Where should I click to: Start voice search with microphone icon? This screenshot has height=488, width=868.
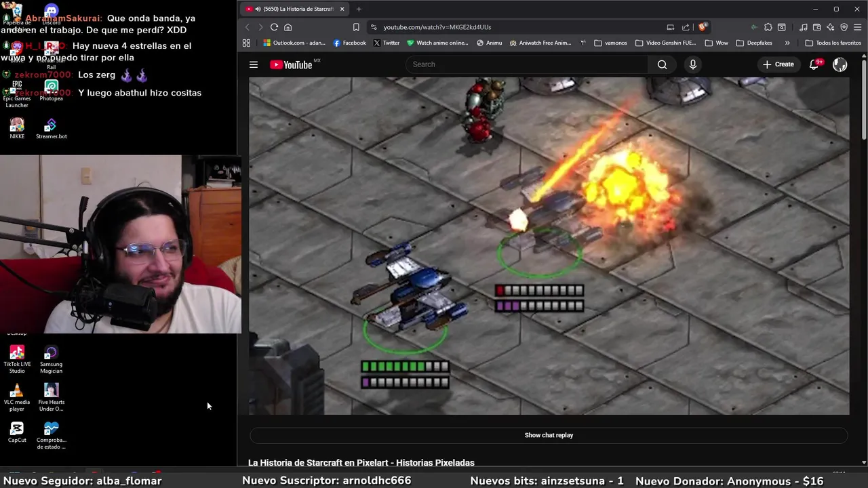[x=692, y=64]
